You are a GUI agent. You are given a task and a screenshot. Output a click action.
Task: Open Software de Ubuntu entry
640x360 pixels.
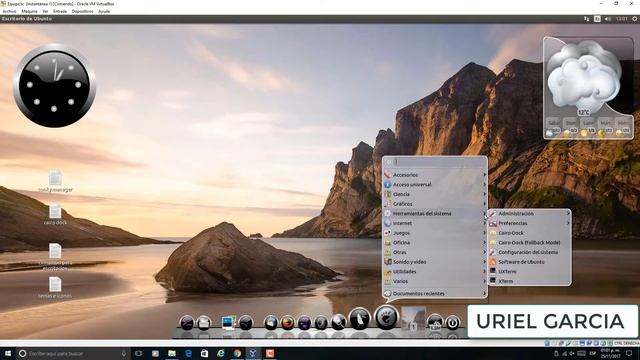(x=529, y=262)
